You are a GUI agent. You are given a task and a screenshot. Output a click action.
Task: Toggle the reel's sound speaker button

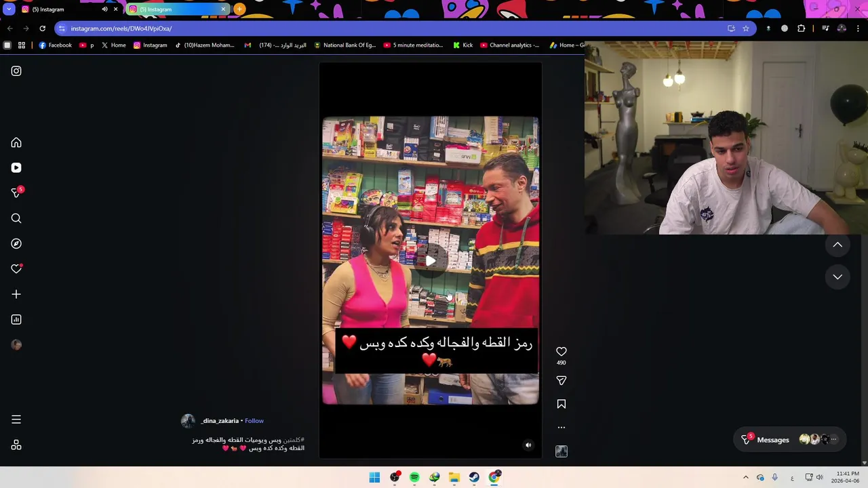coord(528,445)
